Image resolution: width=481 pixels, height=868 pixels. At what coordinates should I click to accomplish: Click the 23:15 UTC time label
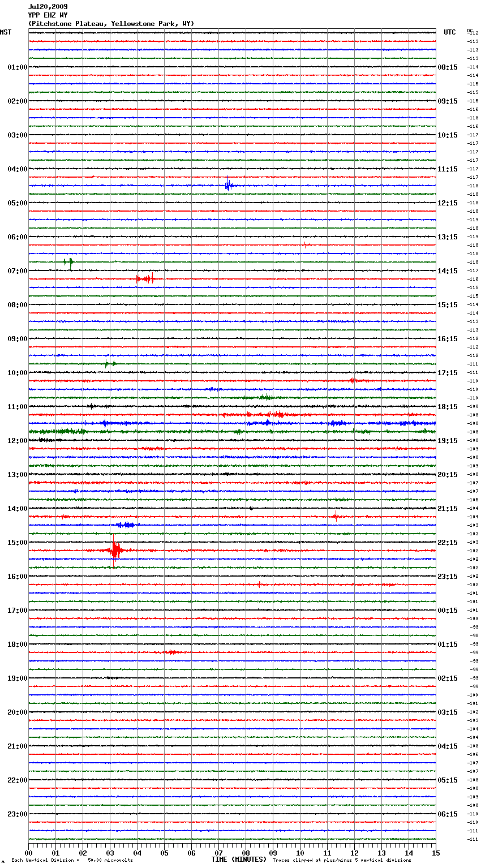448,577
